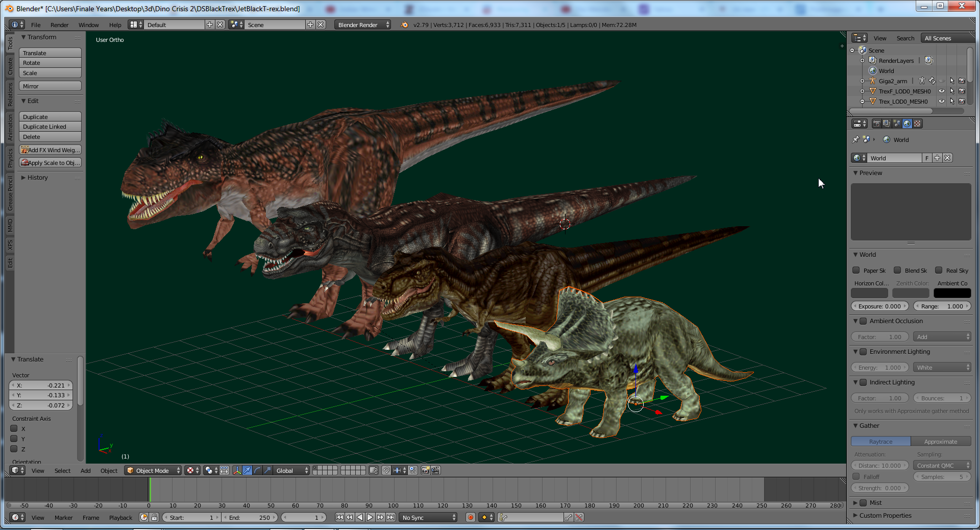
Task: Toggle visibility of Trex_LOD0_MESH0
Action: (942, 101)
